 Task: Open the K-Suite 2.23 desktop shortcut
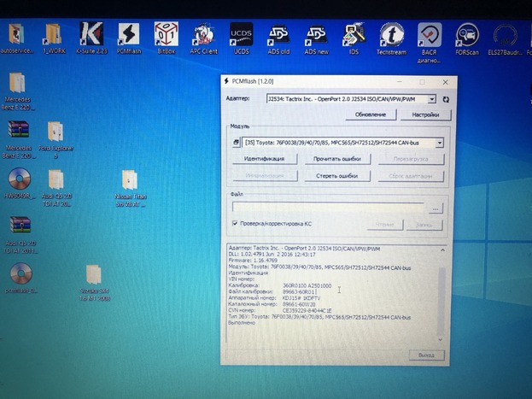click(91, 36)
